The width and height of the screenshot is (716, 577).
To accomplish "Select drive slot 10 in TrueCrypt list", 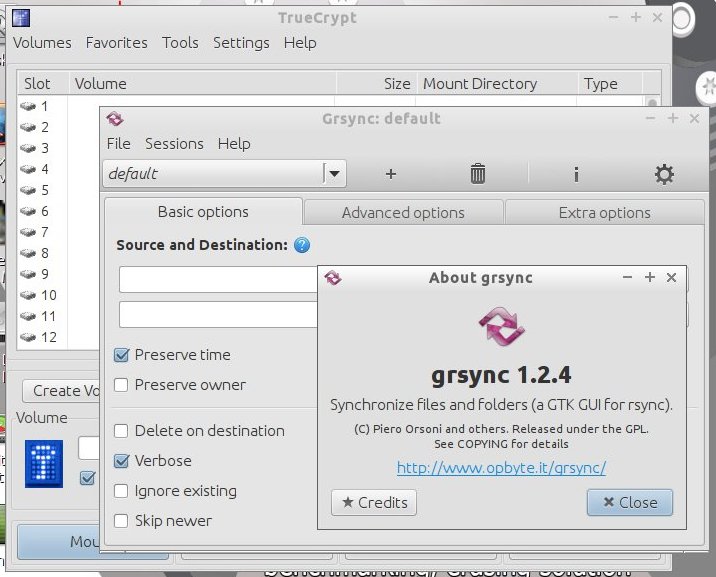I will [38, 295].
